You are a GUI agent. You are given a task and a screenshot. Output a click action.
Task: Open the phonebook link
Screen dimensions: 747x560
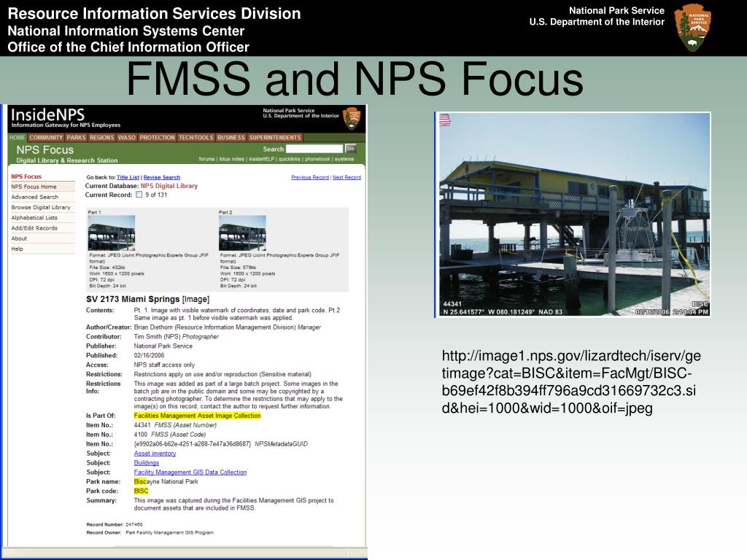317,159
